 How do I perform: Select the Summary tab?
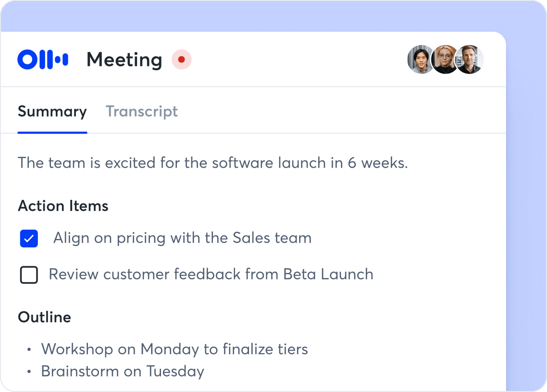tap(52, 111)
